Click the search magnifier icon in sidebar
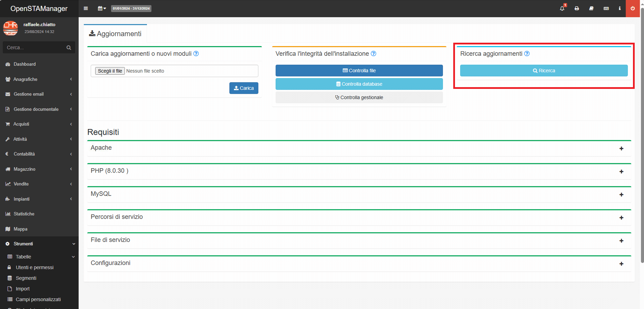Image resolution: width=644 pixels, height=309 pixels. pos(69,48)
